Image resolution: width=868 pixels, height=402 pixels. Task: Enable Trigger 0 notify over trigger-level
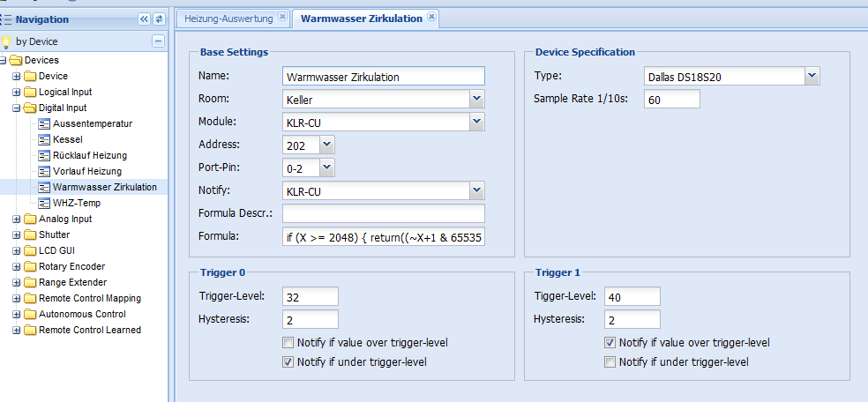pyautogui.click(x=288, y=343)
